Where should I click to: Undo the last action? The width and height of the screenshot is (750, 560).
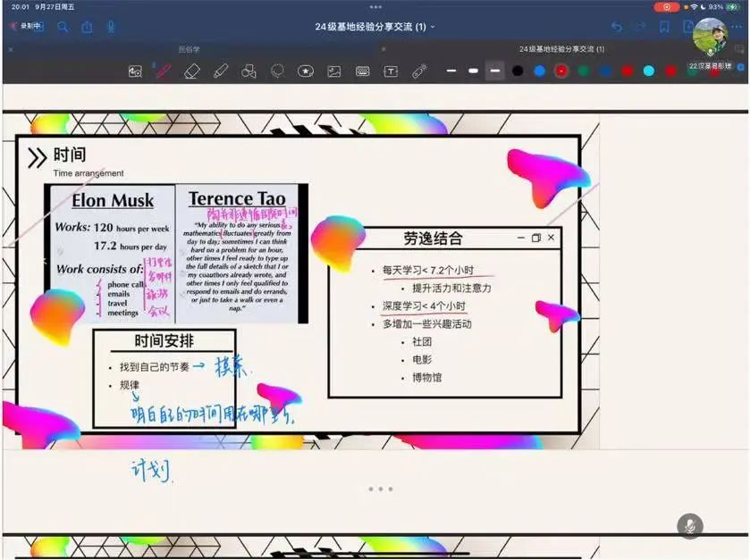616,27
